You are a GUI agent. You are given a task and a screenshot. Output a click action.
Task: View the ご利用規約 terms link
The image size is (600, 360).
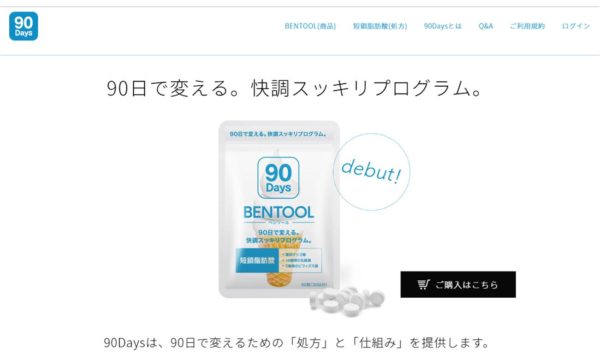pos(527,26)
